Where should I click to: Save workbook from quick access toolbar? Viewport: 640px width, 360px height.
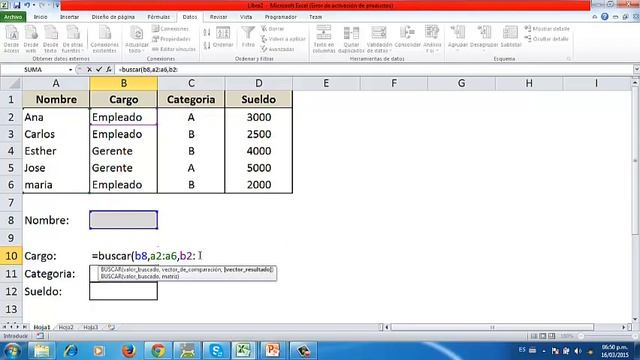[17, 5]
